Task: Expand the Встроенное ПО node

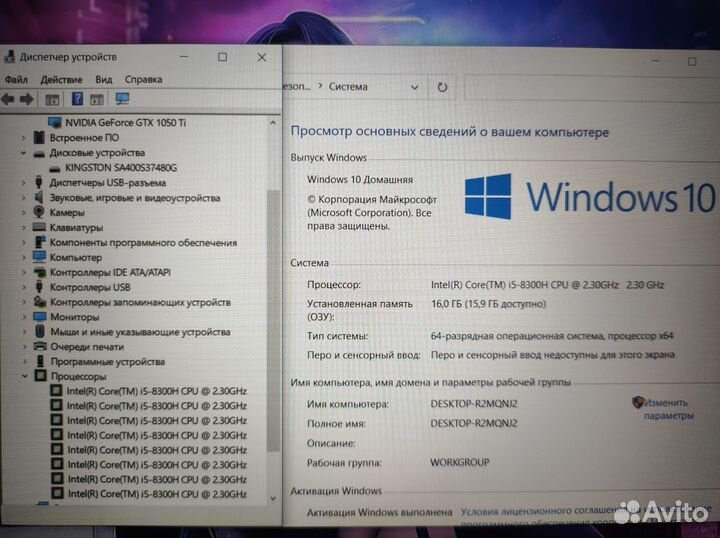Action: point(23,138)
